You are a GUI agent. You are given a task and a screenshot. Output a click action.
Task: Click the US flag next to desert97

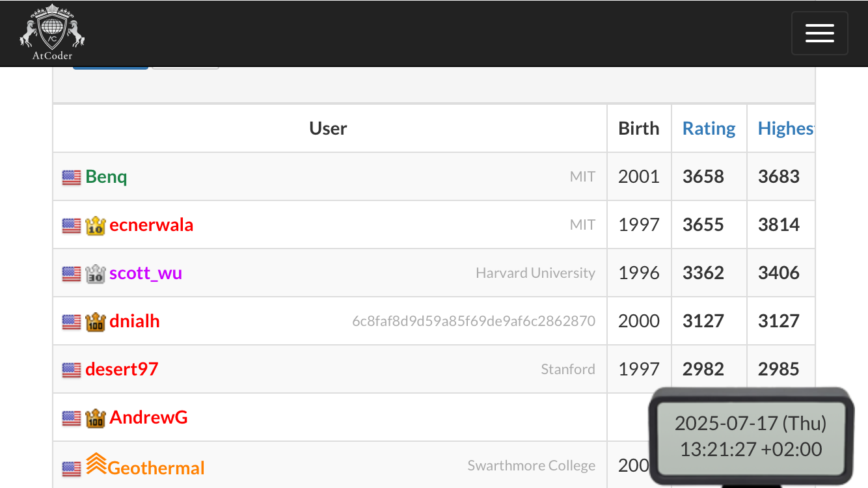[x=72, y=370]
